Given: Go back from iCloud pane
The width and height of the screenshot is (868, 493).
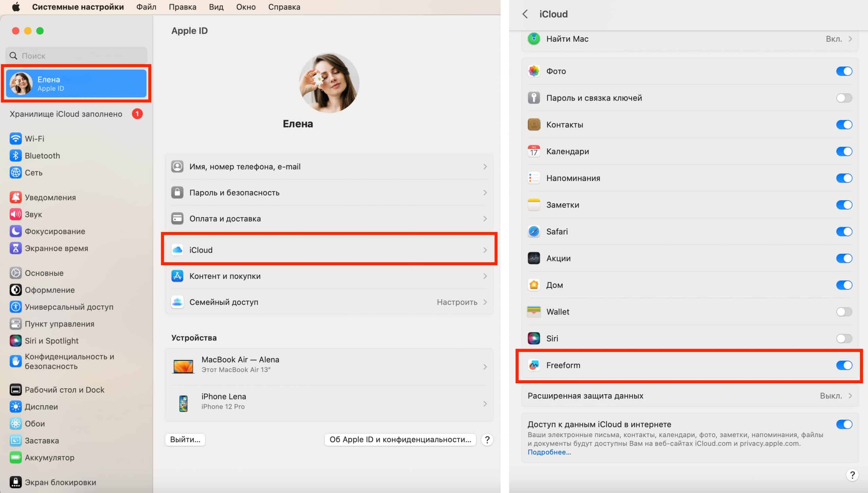Looking at the screenshot, I should pos(525,14).
